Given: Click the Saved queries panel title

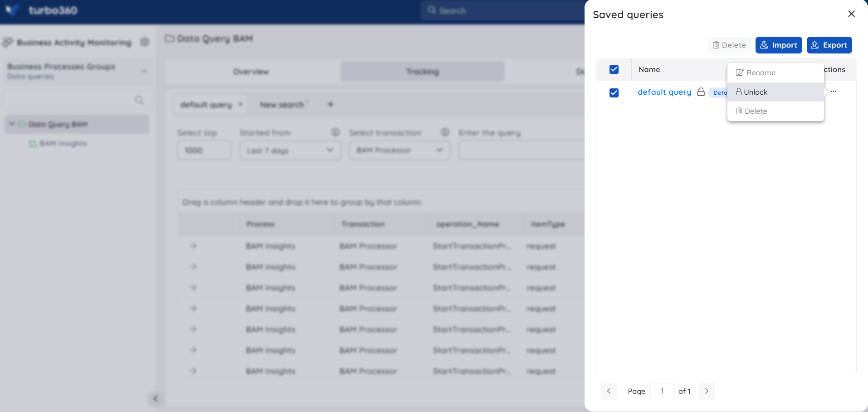Looking at the screenshot, I should [x=628, y=15].
